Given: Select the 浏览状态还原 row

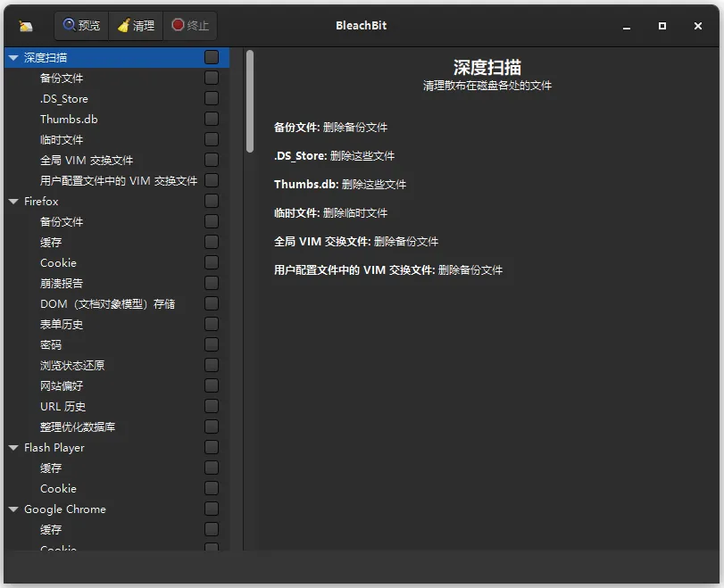Looking at the screenshot, I should (116, 366).
